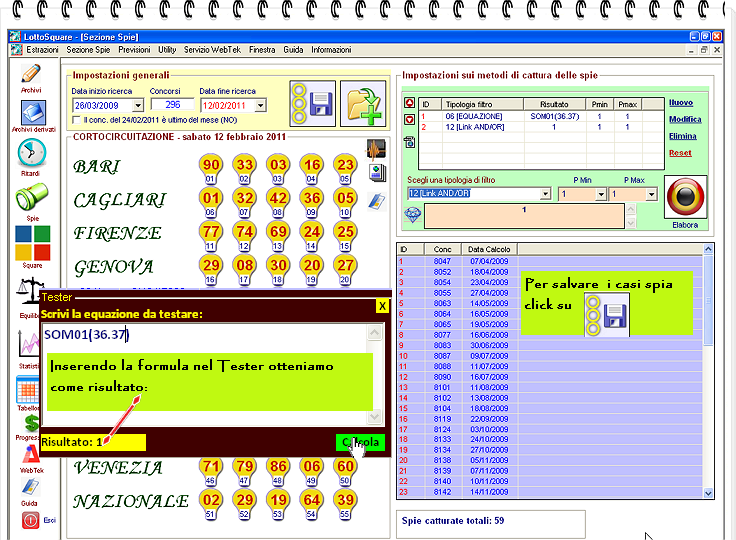The width and height of the screenshot is (736, 540).
Task: Click Firenze ball number 77
Action: (211, 231)
